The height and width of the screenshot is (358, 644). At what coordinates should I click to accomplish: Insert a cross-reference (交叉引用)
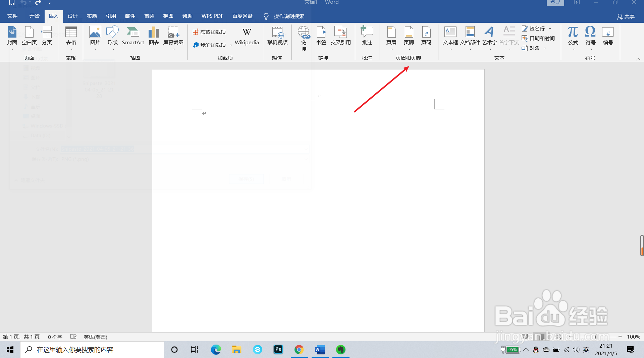340,36
